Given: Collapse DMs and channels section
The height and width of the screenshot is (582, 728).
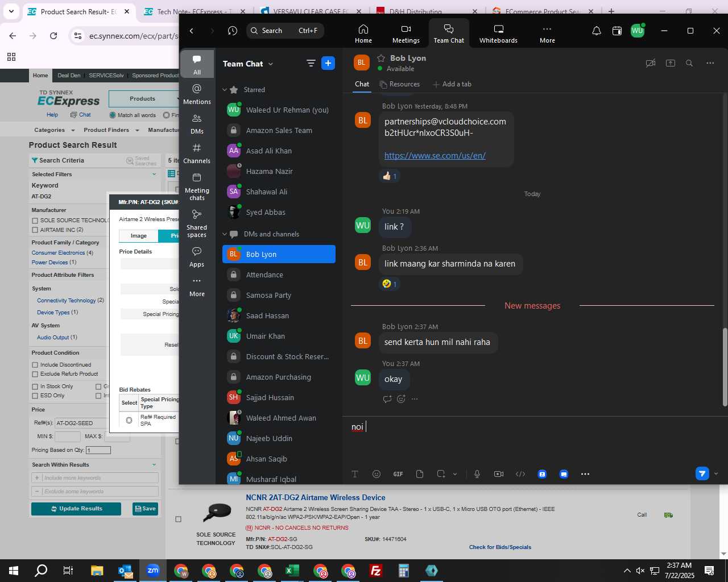Looking at the screenshot, I should pos(225,234).
